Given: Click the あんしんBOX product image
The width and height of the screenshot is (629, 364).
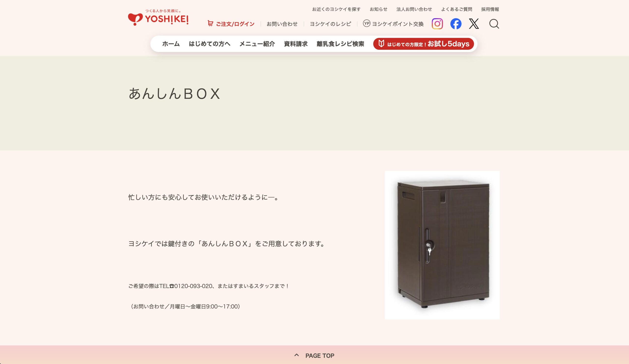Looking at the screenshot, I should [x=442, y=245].
